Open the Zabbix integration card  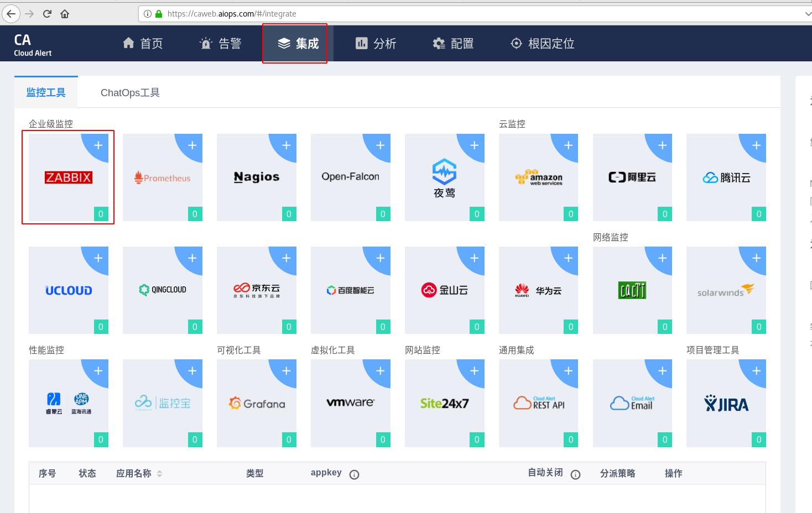pyautogui.click(x=69, y=177)
